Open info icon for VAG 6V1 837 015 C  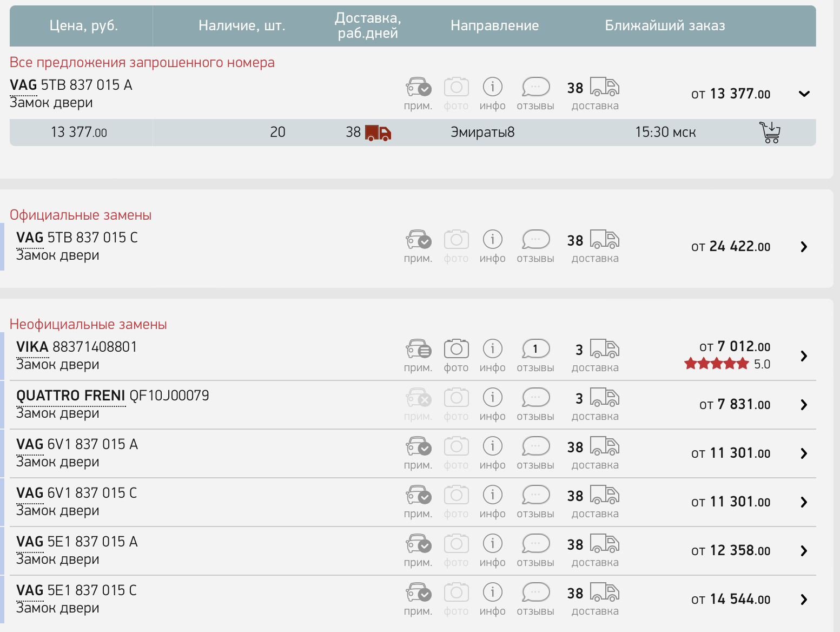coord(492,495)
